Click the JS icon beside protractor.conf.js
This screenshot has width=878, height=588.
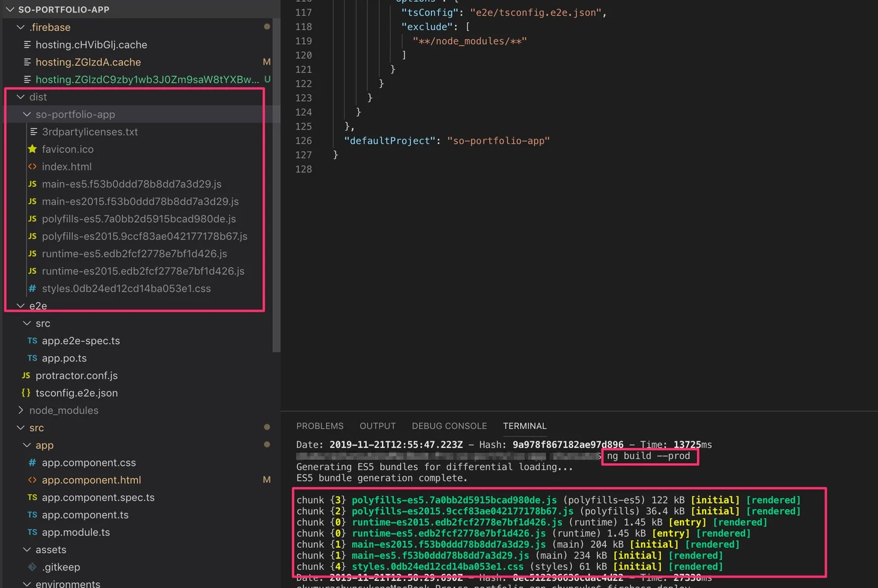click(x=26, y=375)
